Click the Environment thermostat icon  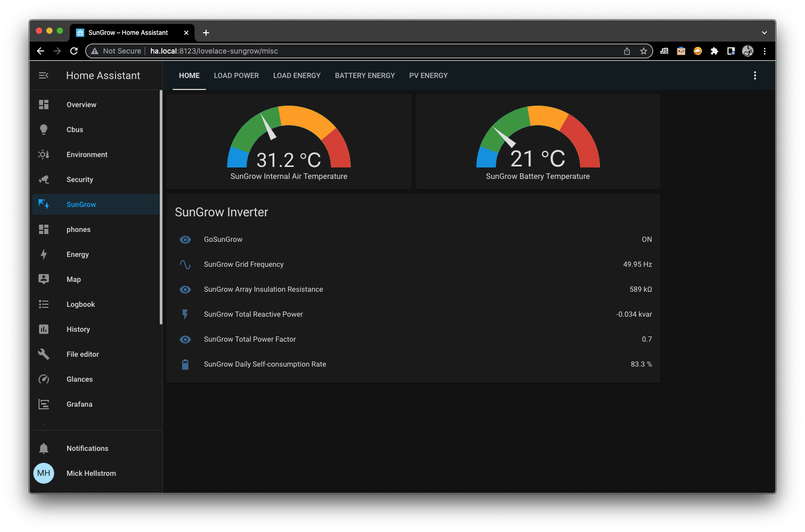[44, 154]
